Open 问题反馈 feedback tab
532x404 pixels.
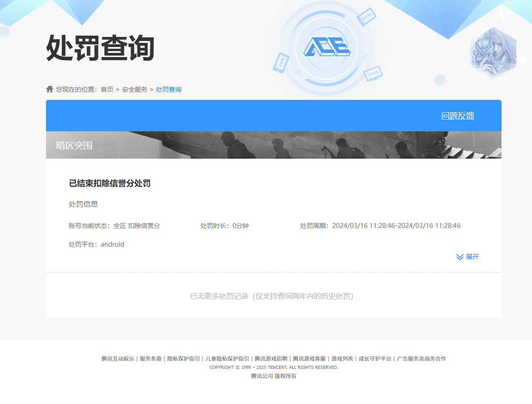tap(458, 116)
